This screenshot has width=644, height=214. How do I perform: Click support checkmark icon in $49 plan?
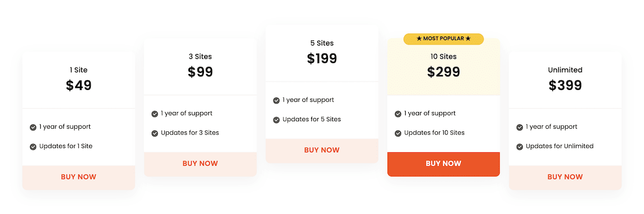coord(33,127)
